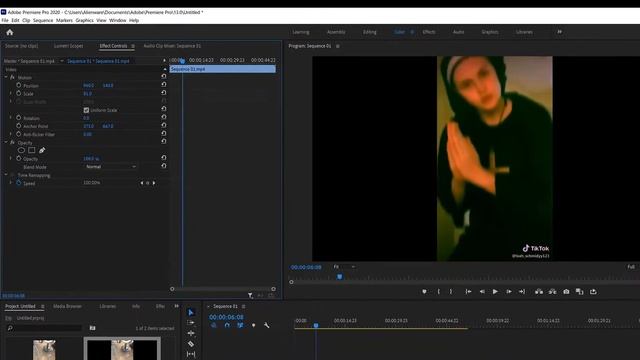Open the Fit zoom level dropdown
The image size is (640, 360).
(x=344, y=267)
